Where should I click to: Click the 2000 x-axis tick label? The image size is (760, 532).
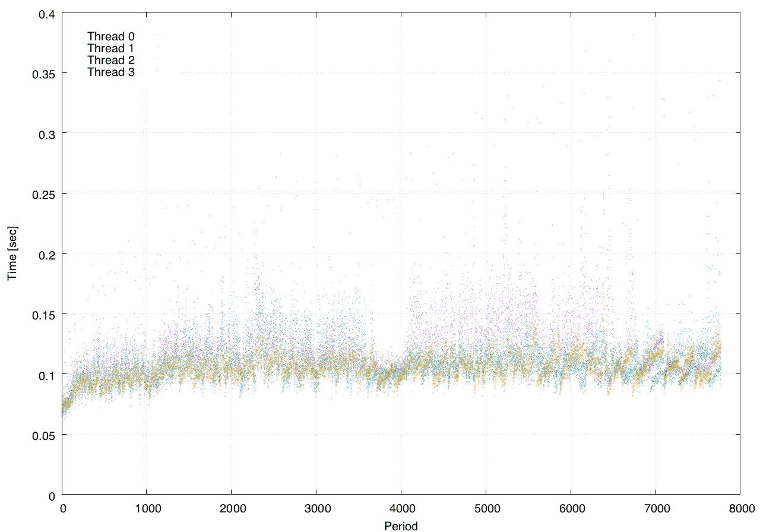click(232, 509)
